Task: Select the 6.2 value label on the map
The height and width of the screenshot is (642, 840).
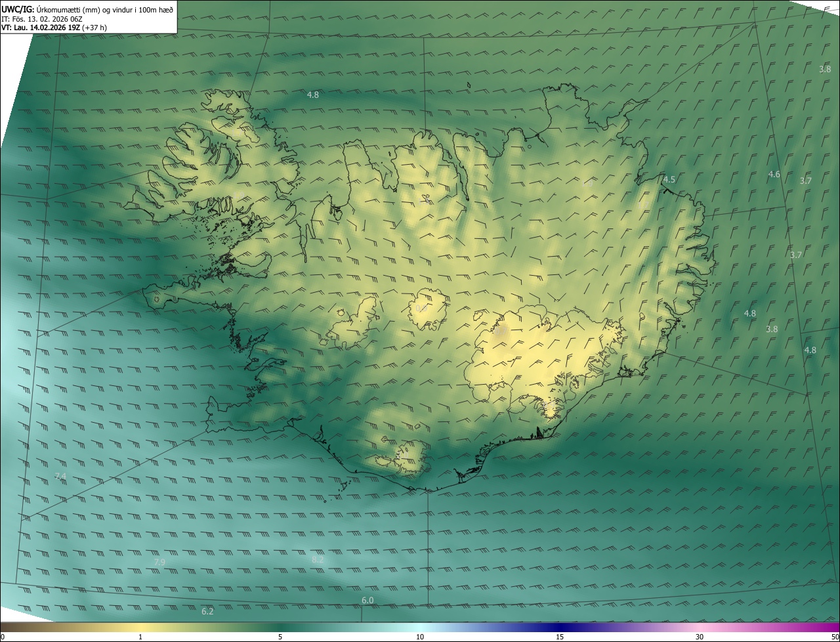Action: [207, 611]
